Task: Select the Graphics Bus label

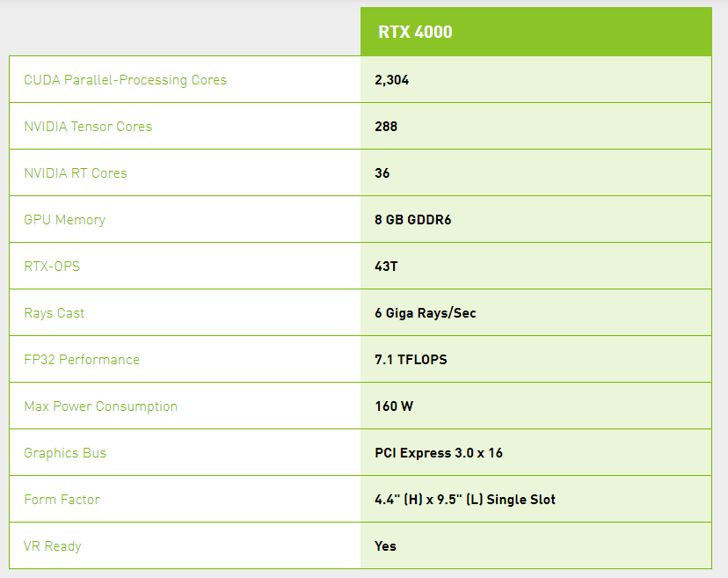Action: pyautogui.click(x=64, y=452)
